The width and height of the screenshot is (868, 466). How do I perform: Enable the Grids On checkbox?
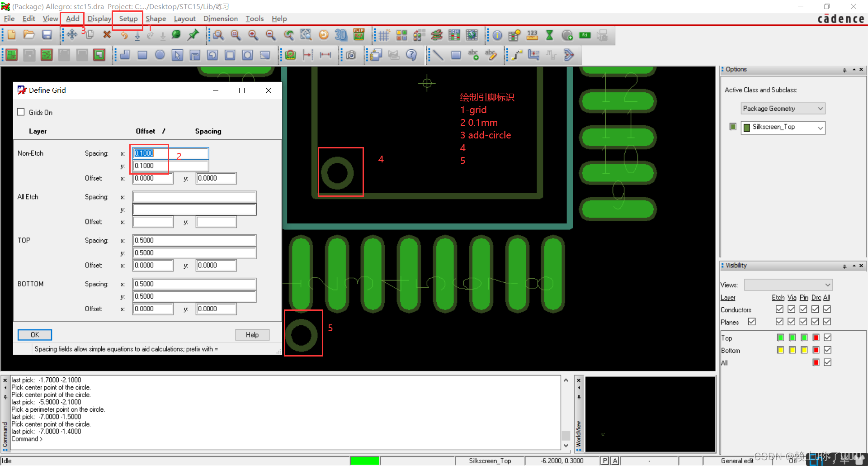[x=21, y=112]
